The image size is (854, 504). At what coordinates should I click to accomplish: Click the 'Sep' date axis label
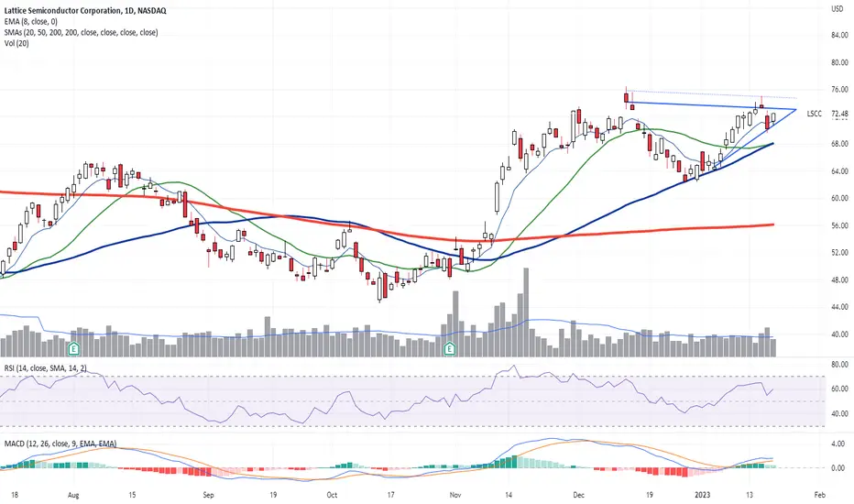click(x=208, y=495)
